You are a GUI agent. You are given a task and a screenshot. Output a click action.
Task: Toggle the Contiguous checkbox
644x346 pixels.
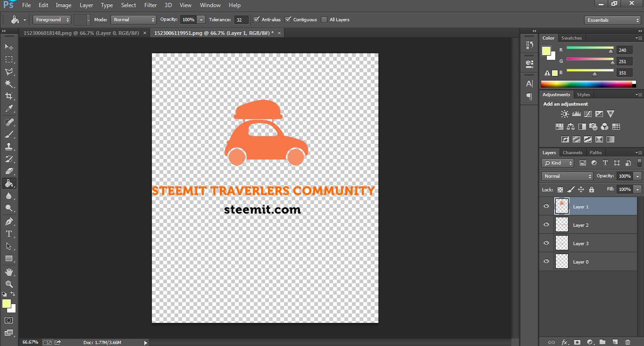(x=288, y=20)
